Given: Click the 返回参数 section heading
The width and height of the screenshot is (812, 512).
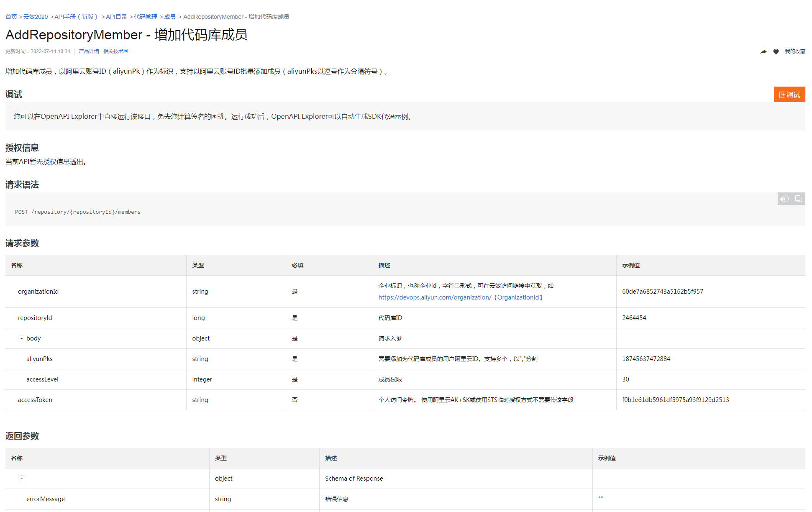Looking at the screenshot, I should pyautogui.click(x=22, y=436).
